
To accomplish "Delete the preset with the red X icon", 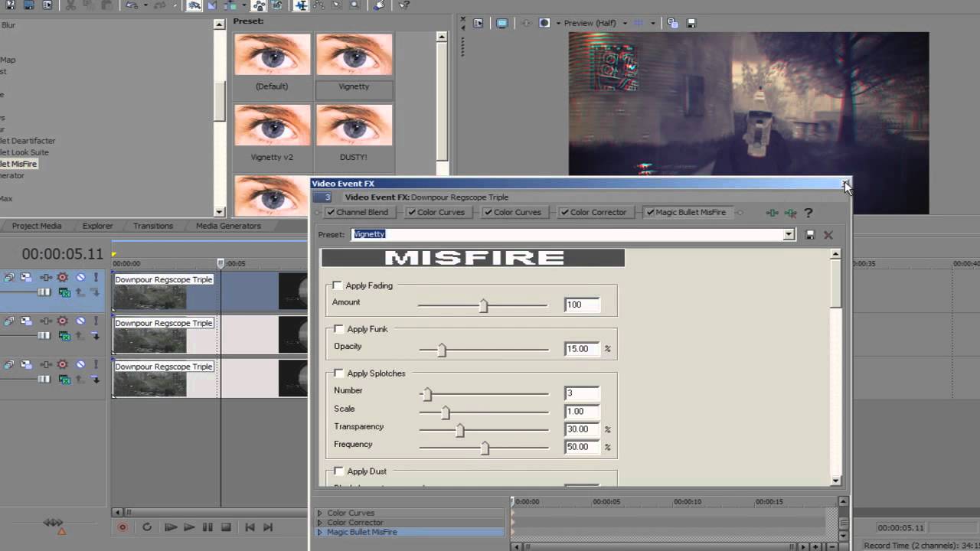I will click(x=828, y=235).
